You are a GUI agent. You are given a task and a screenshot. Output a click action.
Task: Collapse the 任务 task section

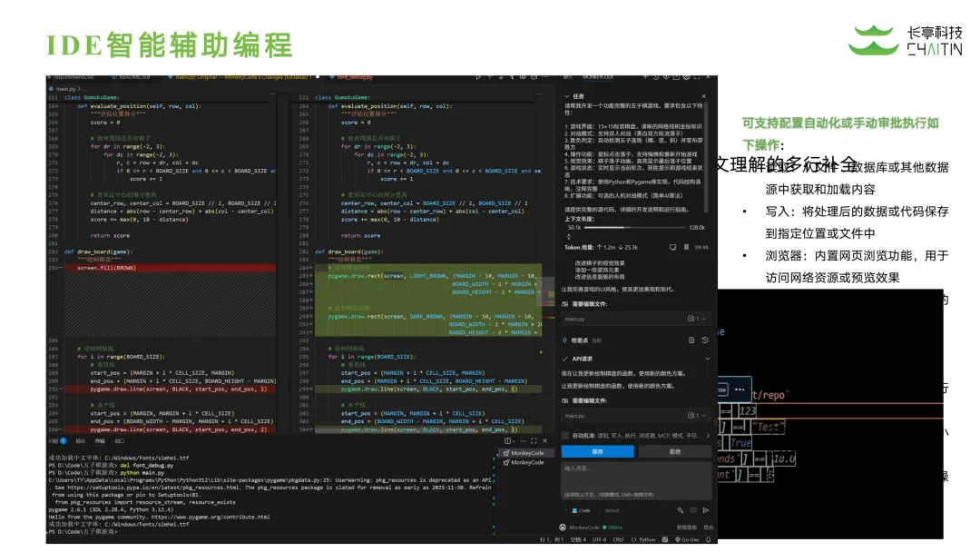(567, 96)
